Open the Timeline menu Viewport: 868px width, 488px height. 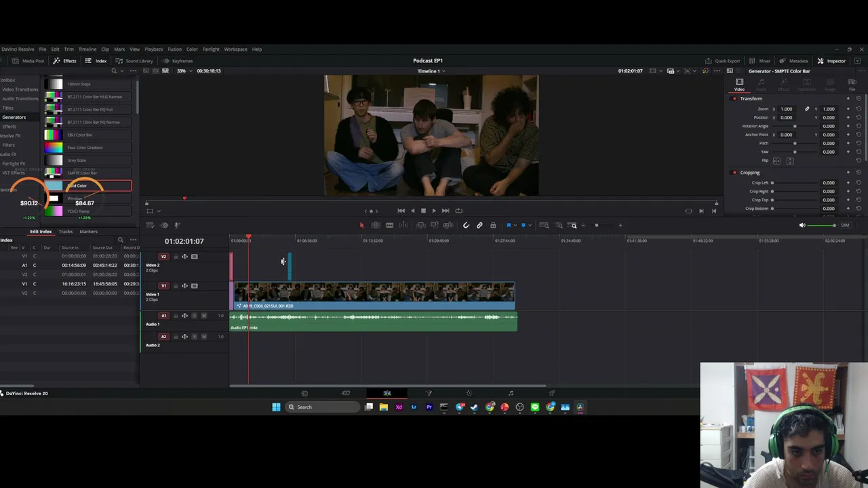(x=87, y=49)
